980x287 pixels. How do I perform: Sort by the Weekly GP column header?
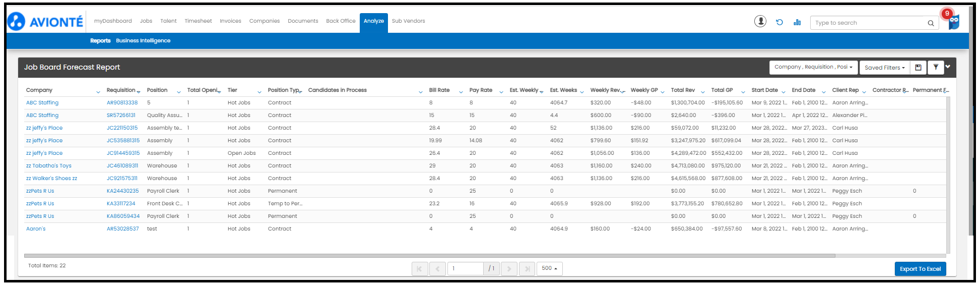click(x=644, y=90)
